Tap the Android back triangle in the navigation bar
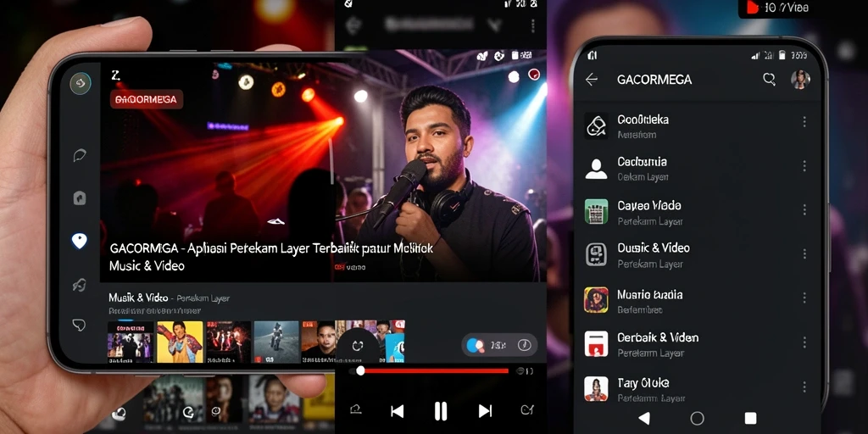Screen dimensions: 868x434 [644, 418]
